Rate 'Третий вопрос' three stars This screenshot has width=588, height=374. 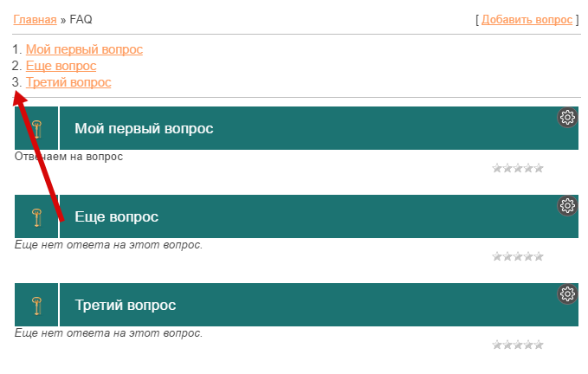tap(518, 345)
